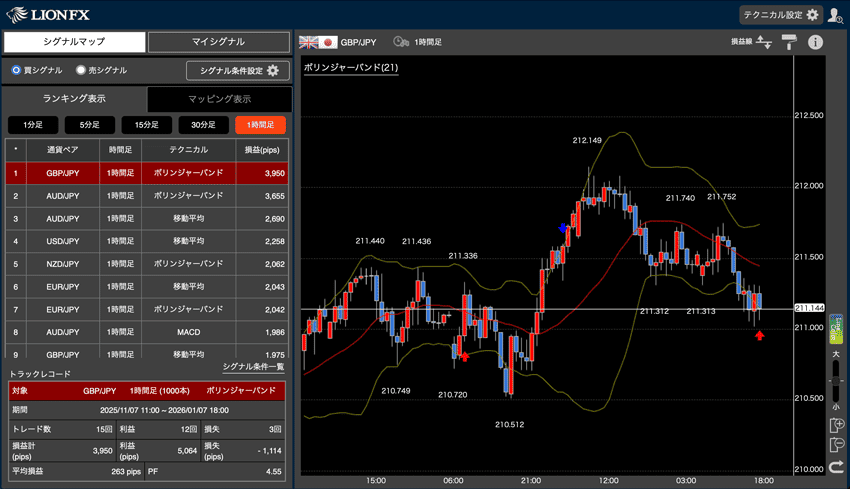Open シグナル条件設定 settings
Image resolution: width=850 pixels, height=489 pixels.
click(x=237, y=70)
